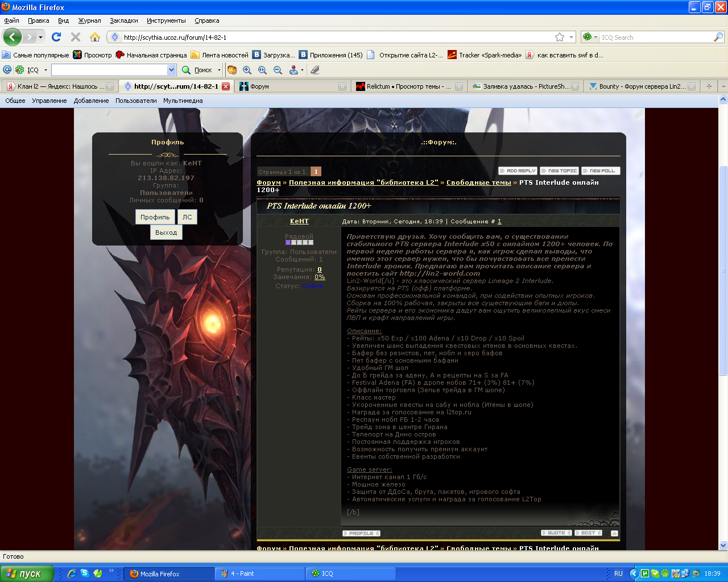The height and width of the screenshot is (582, 728).
Task: Close the 'Клан l2 — Яндекс' tab
Action: point(110,86)
